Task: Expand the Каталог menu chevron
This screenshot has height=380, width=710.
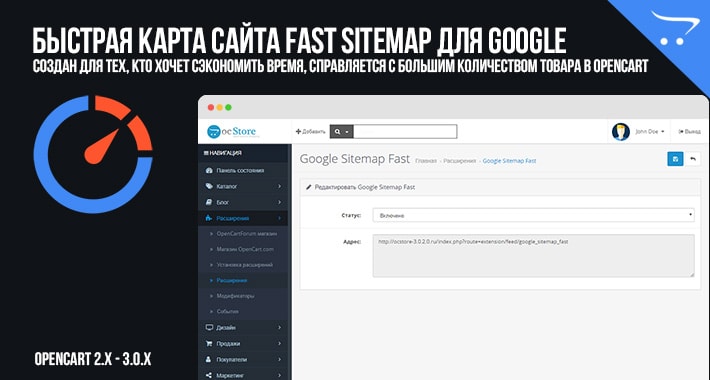Action: click(x=279, y=186)
